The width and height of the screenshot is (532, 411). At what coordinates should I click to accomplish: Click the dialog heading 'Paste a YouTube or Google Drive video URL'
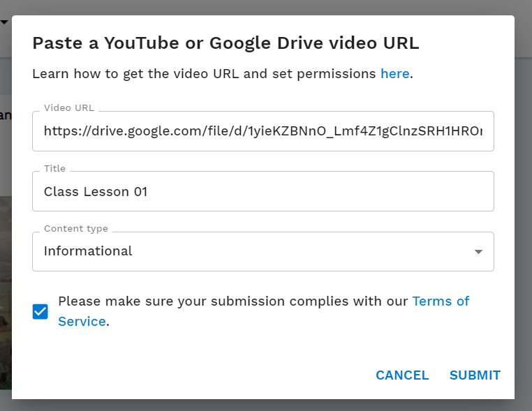click(226, 43)
